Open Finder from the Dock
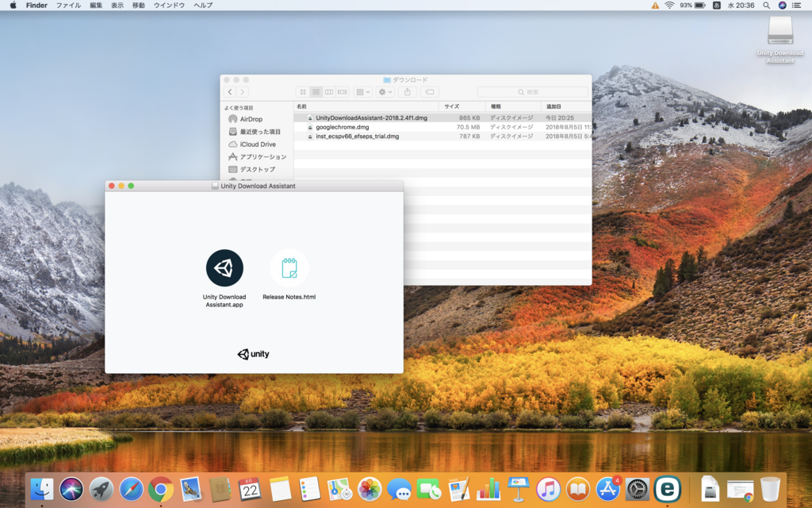This screenshot has height=508, width=812. click(x=42, y=489)
